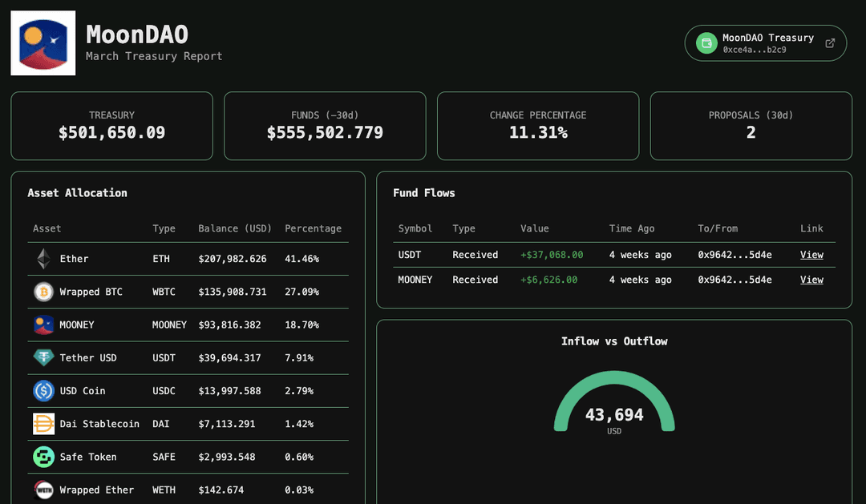Click the 18.70% MOONEY percentage
The height and width of the screenshot is (504, 866).
302,325
